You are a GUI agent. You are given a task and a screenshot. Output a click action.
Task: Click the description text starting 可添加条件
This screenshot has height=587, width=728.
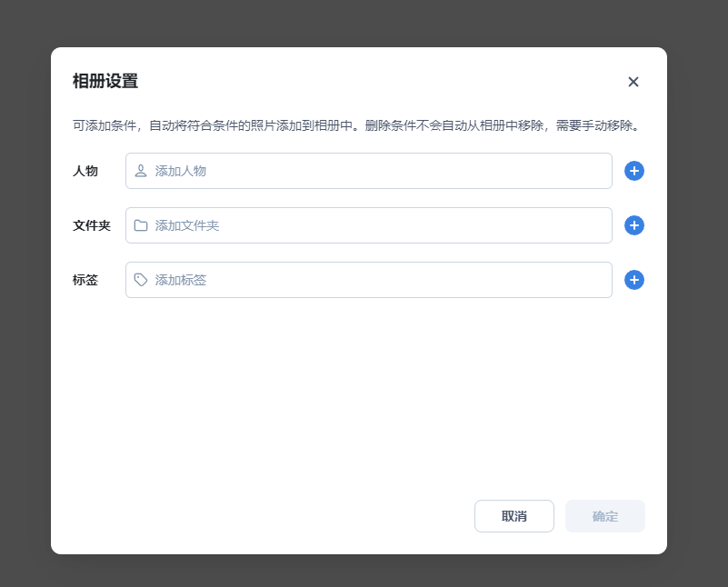click(x=356, y=125)
